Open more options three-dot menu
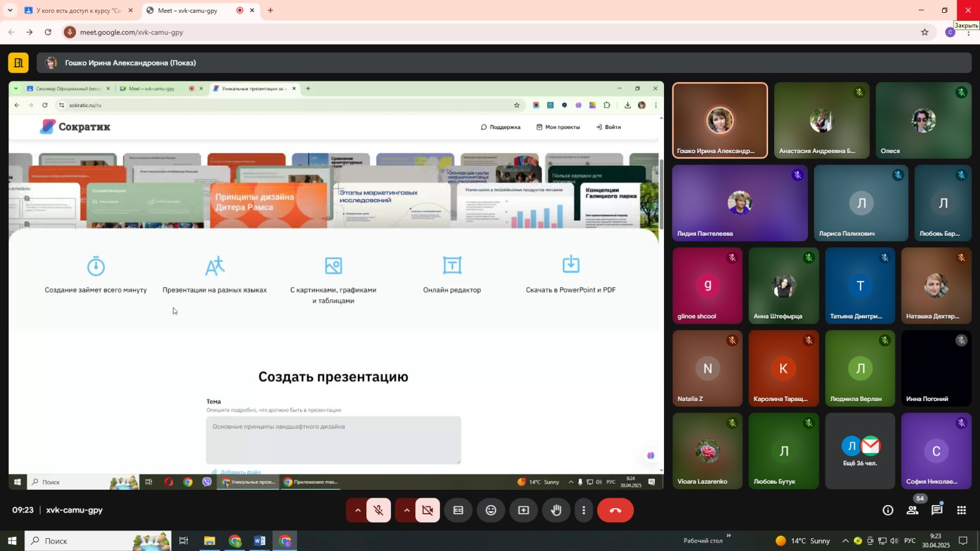Image resolution: width=980 pixels, height=551 pixels. 584,510
